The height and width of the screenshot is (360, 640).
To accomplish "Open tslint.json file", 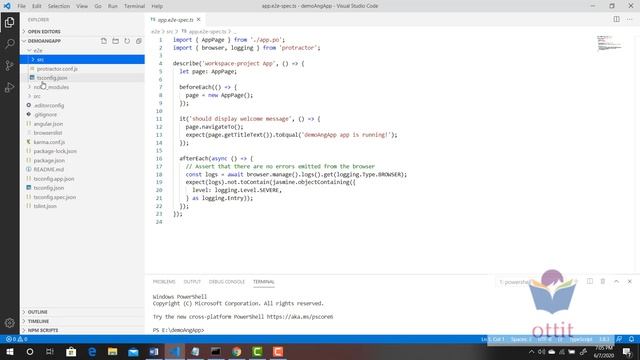I will 82,206.
